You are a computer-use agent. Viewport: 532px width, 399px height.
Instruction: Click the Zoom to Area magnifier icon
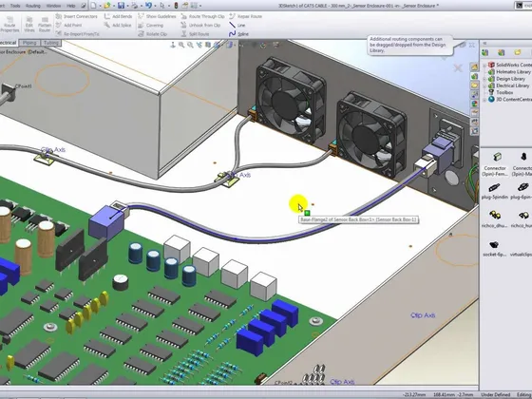point(190,45)
